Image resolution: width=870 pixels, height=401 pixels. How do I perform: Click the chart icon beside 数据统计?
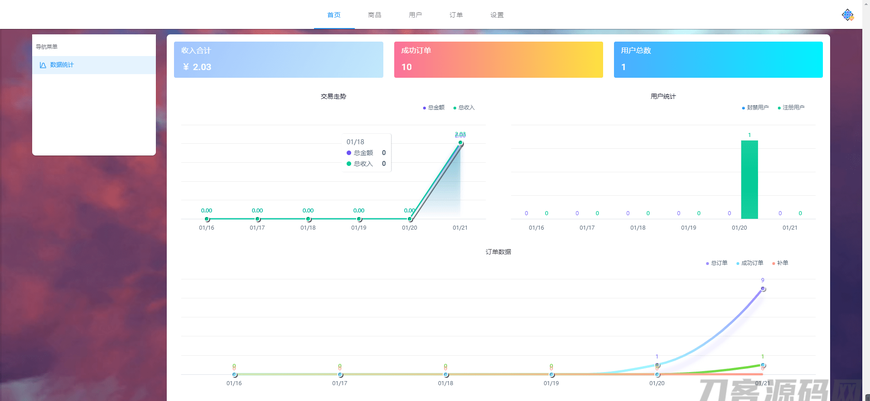42,65
